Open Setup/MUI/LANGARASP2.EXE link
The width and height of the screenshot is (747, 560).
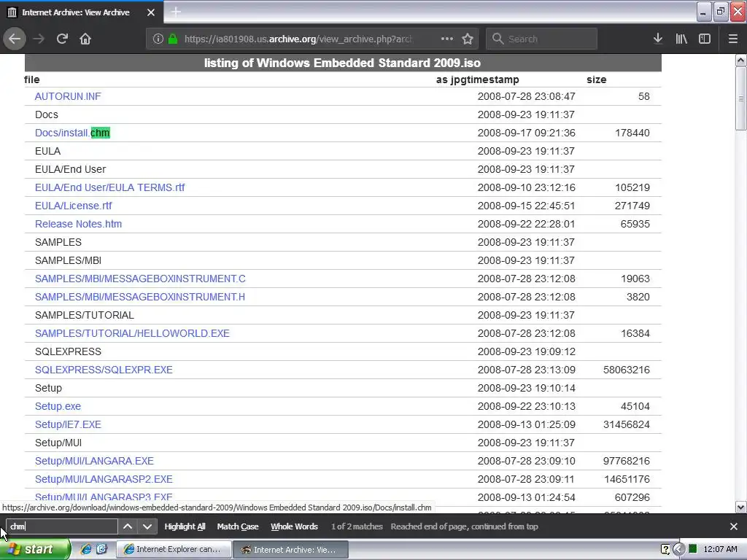tap(104, 479)
